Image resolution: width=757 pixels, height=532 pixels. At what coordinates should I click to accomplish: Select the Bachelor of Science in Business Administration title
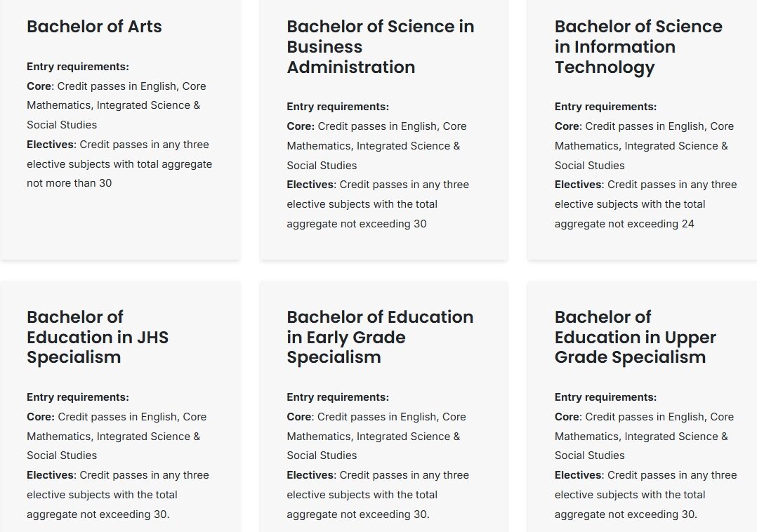click(x=380, y=47)
